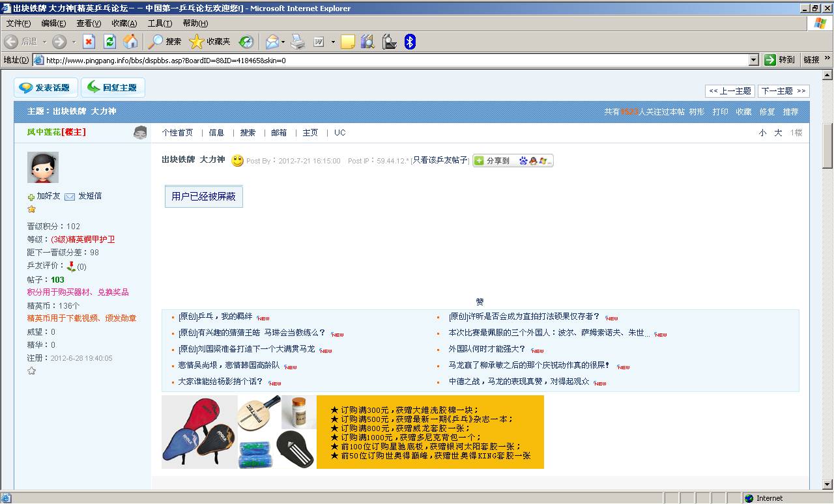Expand the address bar dropdown arrow
The width and height of the screenshot is (834, 504).
click(754, 60)
